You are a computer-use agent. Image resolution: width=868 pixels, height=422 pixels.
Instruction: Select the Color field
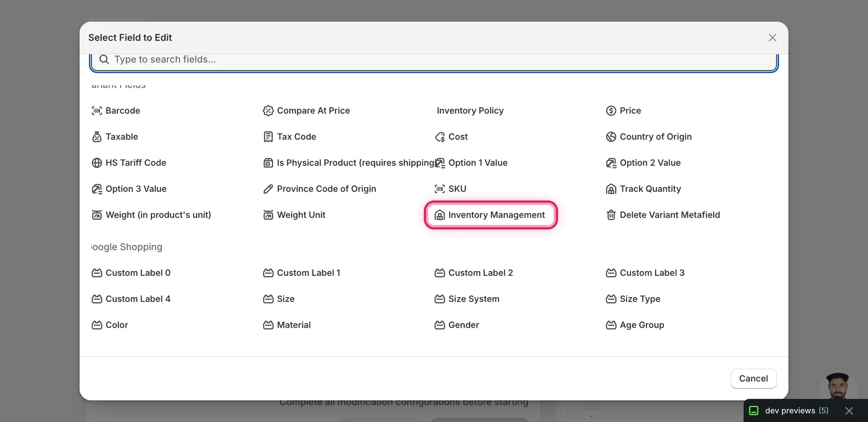click(x=110, y=325)
